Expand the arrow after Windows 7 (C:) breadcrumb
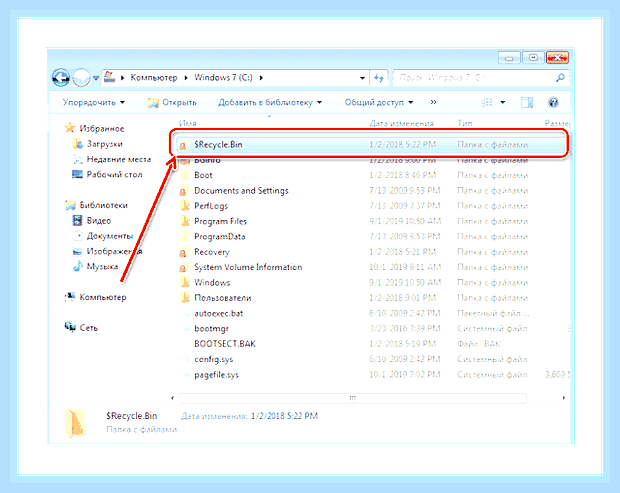 pos(261,78)
